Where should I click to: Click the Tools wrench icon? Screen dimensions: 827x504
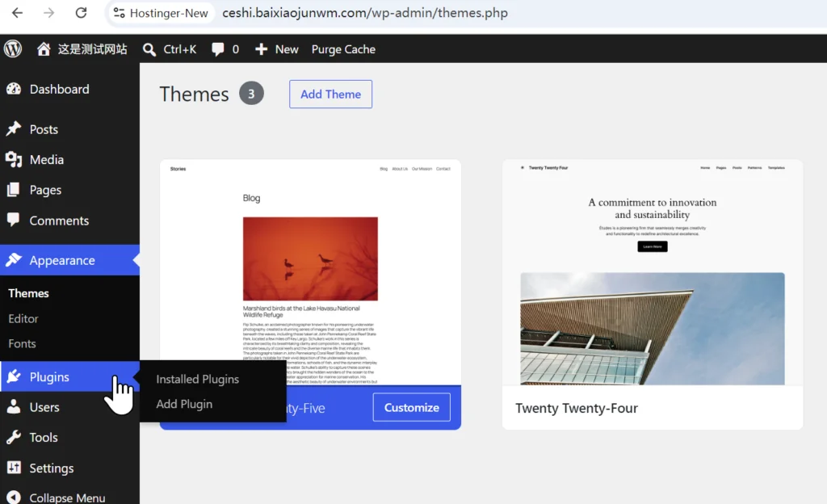click(x=14, y=437)
